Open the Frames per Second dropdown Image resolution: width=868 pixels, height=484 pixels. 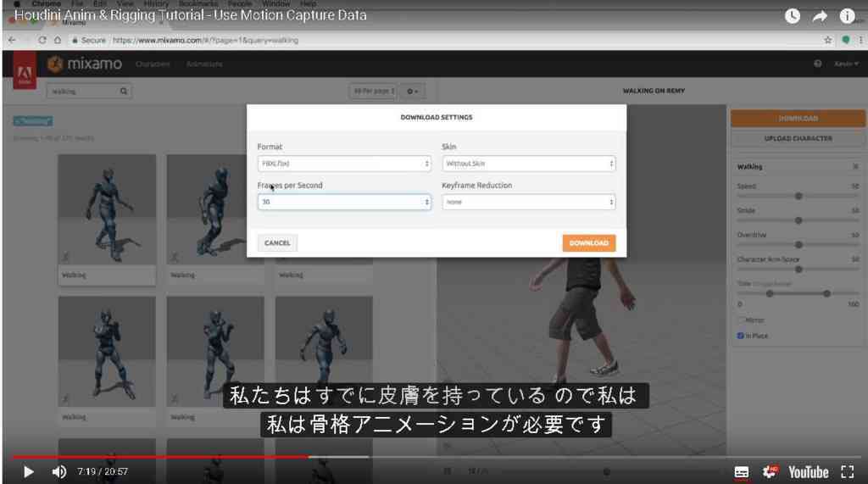pyautogui.click(x=344, y=202)
